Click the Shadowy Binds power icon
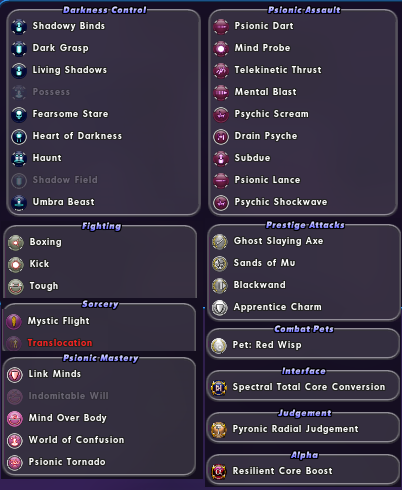Screen dimensions: 402x490 pyautogui.click(x=19, y=26)
